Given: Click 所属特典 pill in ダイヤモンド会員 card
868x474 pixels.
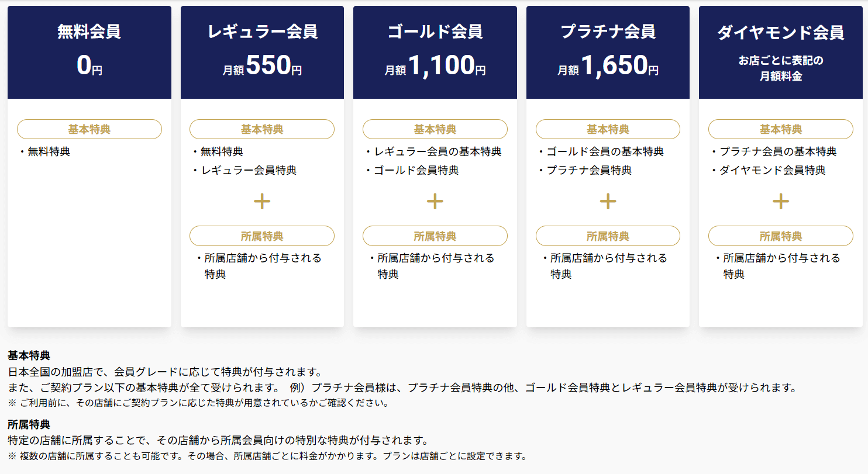Looking at the screenshot, I should click(x=780, y=236).
